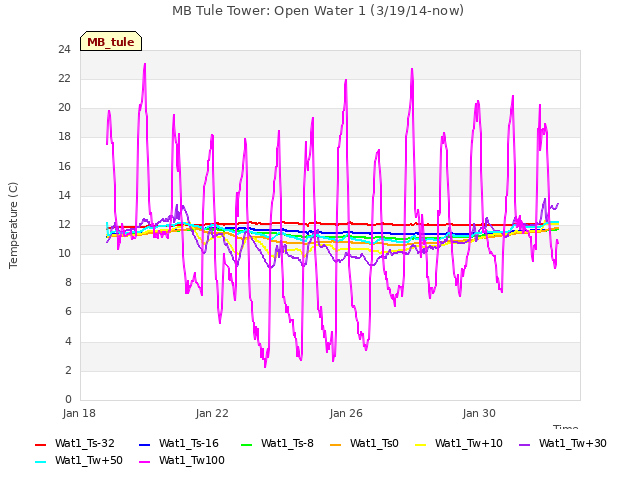Viewport: 640px width, 480px height.
Task: Click the red Wat1_Ts-32 legend swatch
Action: point(40,444)
